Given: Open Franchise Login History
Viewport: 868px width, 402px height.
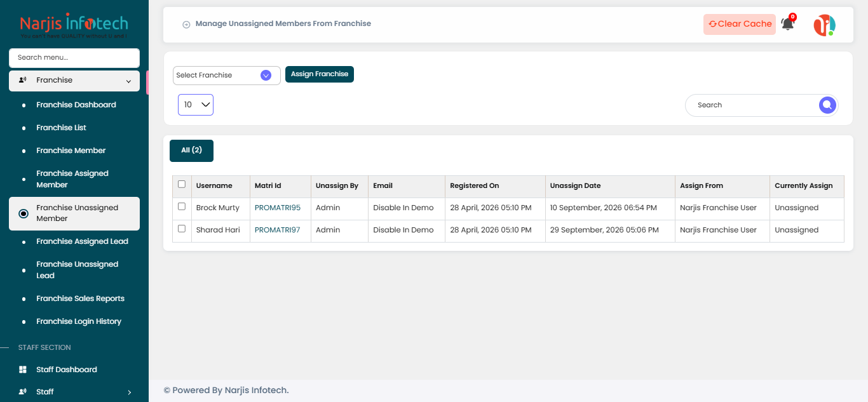Looking at the screenshot, I should pyautogui.click(x=79, y=321).
